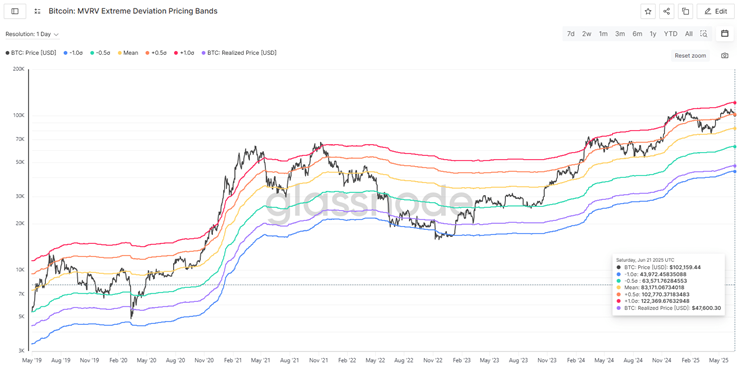Screen dimensions: 737x366
Task: Select the zoom magnifier range icon
Action: 704,33
